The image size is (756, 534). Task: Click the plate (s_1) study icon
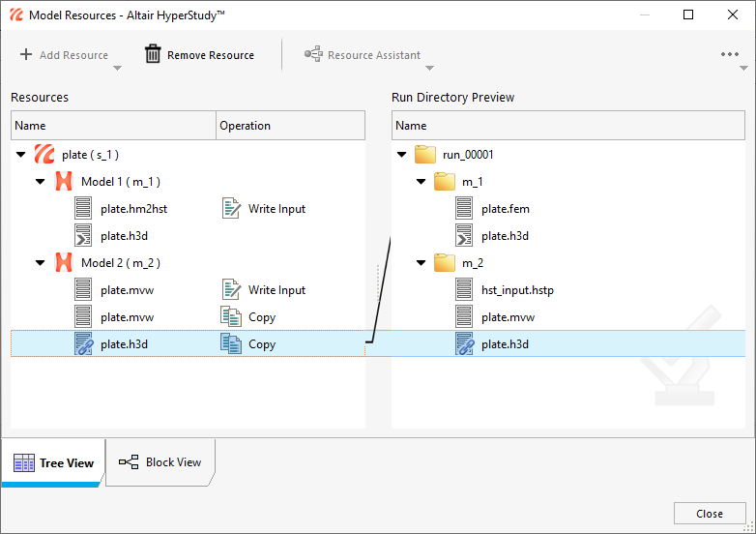44,155
